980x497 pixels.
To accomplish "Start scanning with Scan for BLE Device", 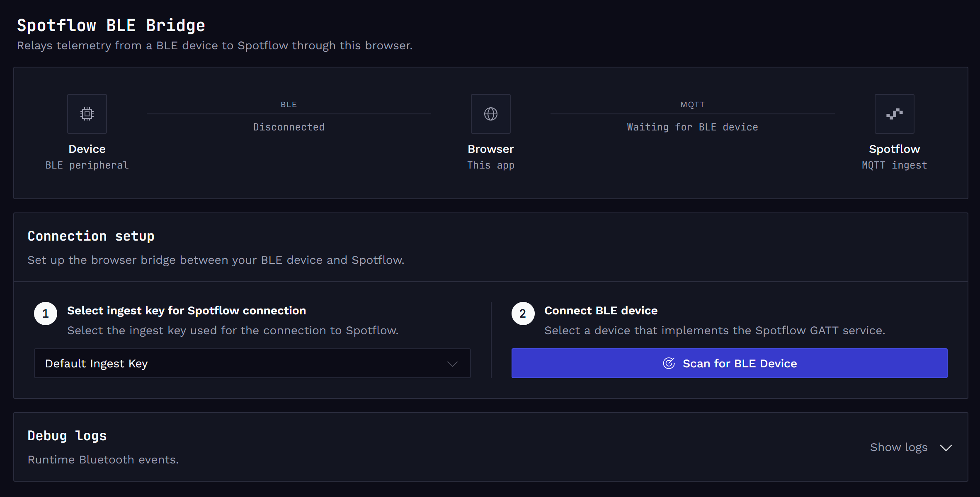I will 730,363.
